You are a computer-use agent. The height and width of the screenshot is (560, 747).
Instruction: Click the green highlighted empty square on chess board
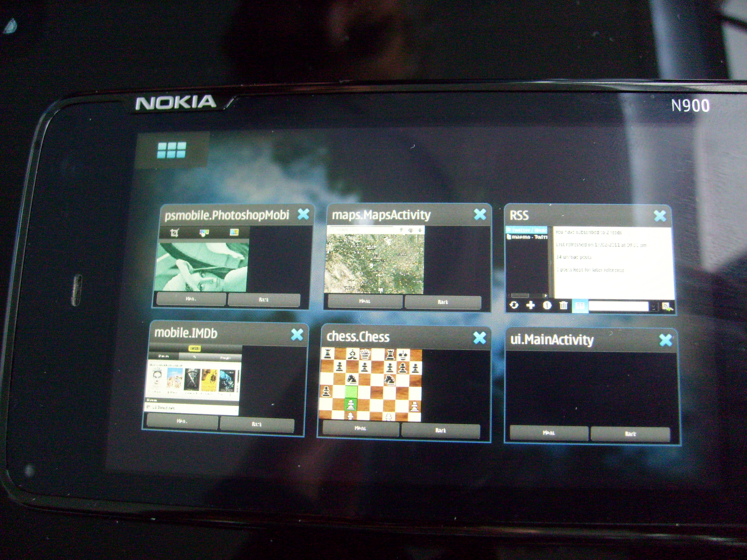pos(352,392)
